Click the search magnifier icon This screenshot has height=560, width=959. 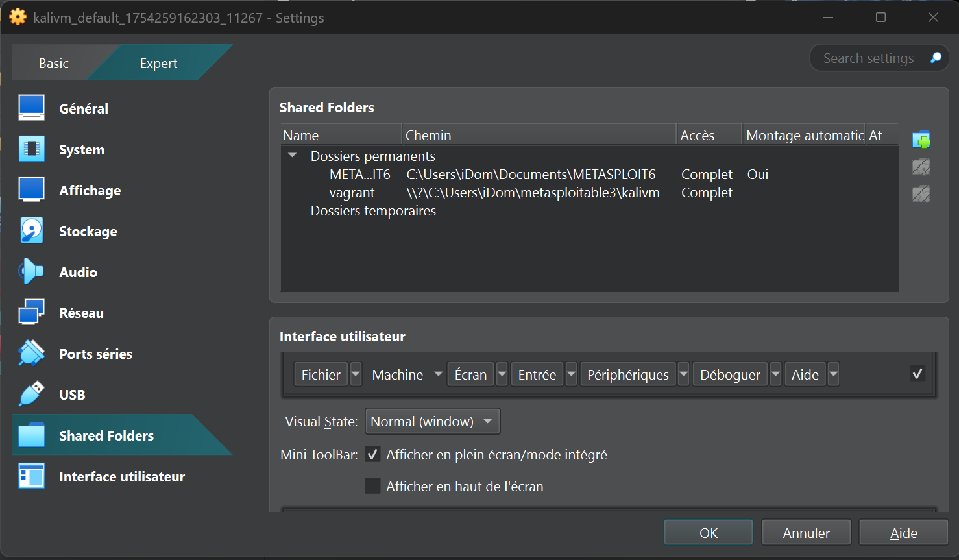click(x=936, y=58)
